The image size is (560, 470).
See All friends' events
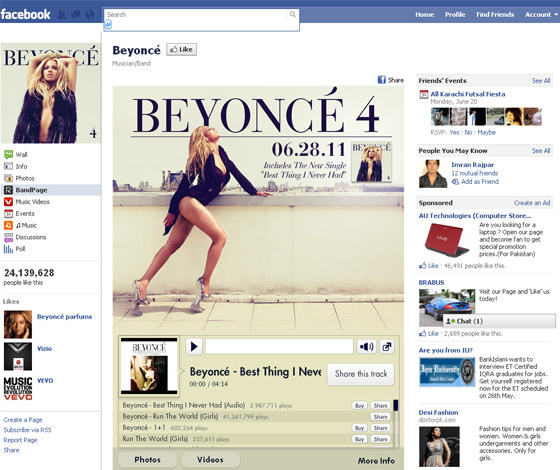(x=541, y=81)
